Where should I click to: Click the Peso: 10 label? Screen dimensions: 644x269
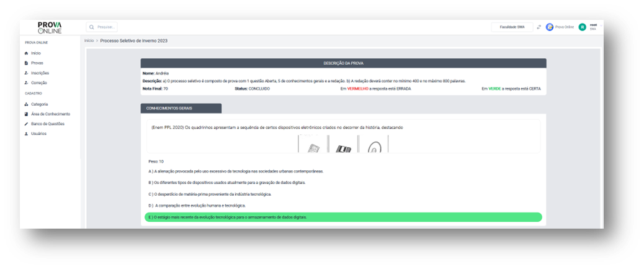coord(156,162)
